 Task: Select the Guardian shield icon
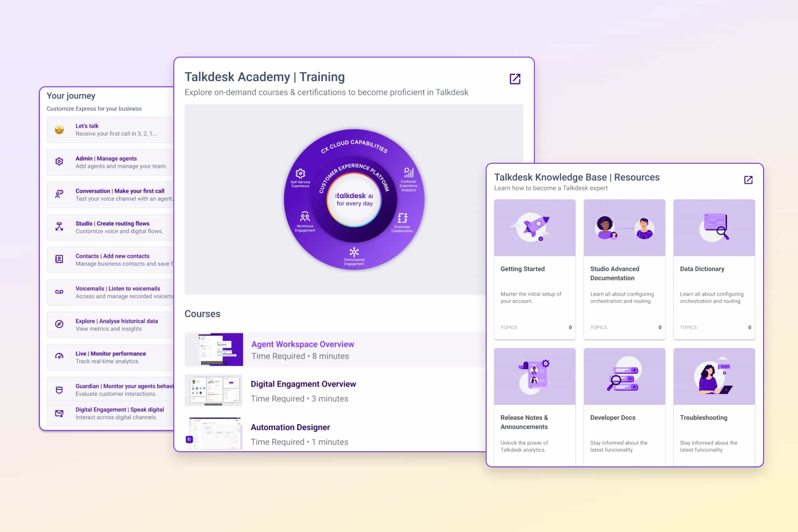coord(59,389)
